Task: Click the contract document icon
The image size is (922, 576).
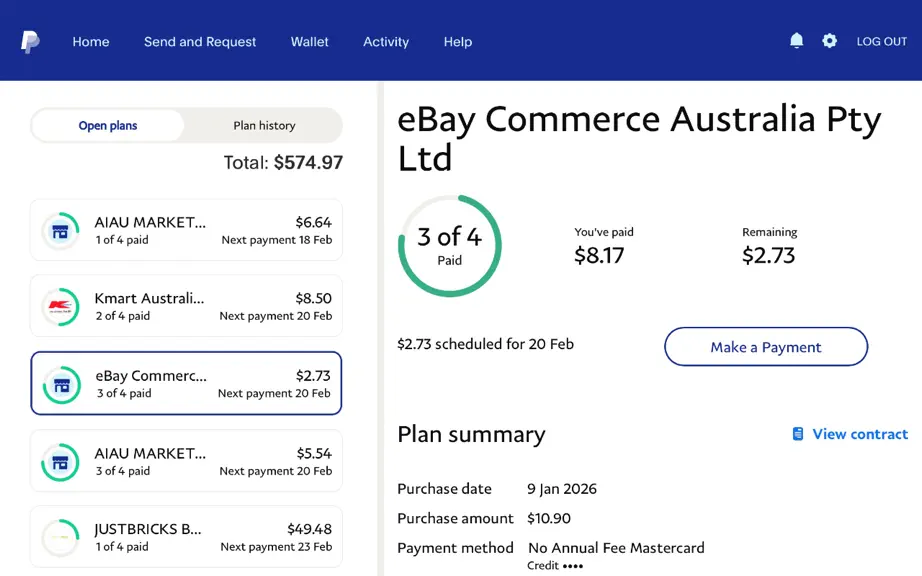Action: [798, 434]
